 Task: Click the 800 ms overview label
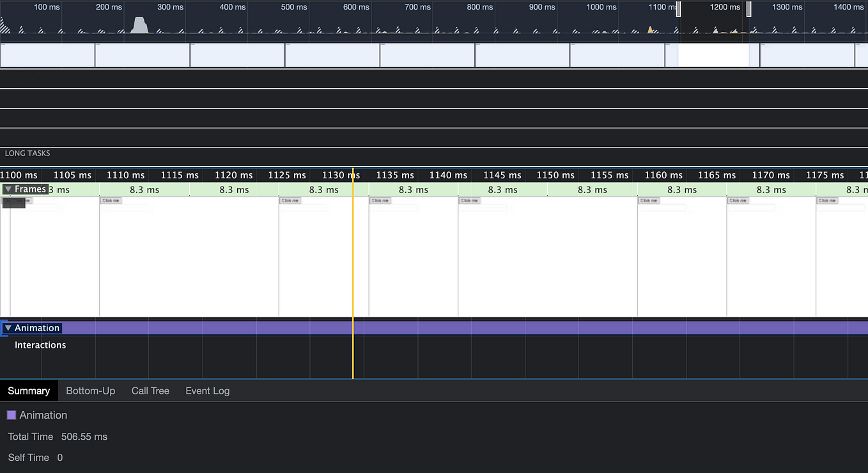(x=480, y=7)
